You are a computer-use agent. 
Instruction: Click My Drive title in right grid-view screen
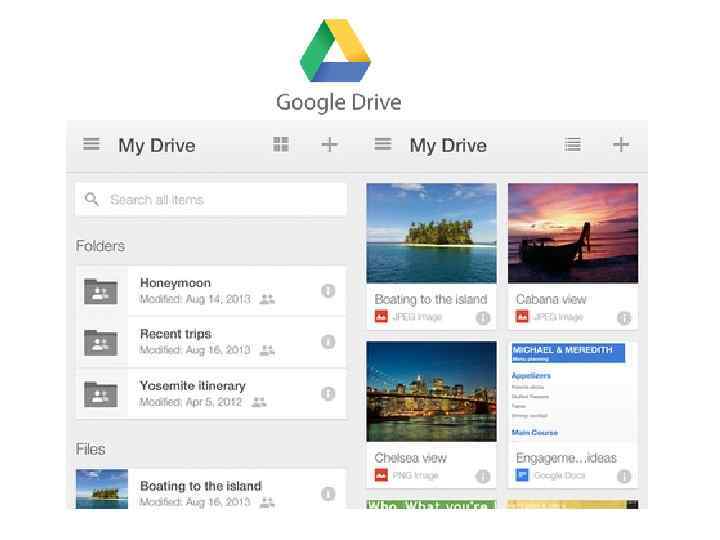[448, 146]
